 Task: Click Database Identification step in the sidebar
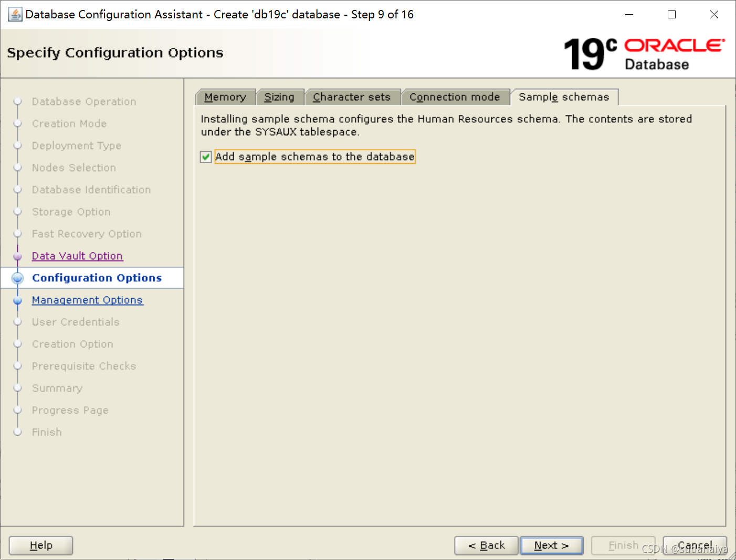pyautogui.click(x=91, y=189)
